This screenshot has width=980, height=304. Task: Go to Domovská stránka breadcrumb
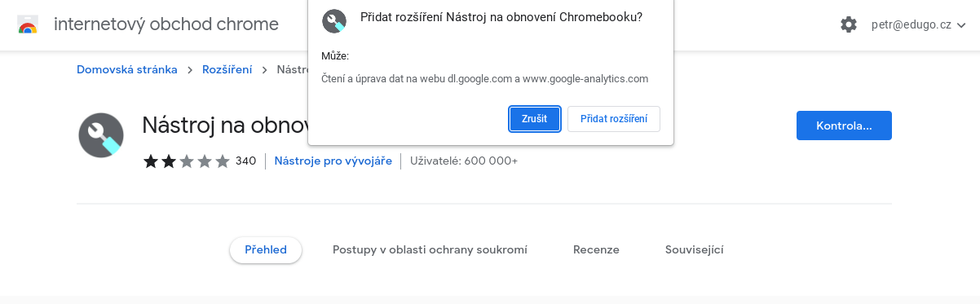(127, 70)
